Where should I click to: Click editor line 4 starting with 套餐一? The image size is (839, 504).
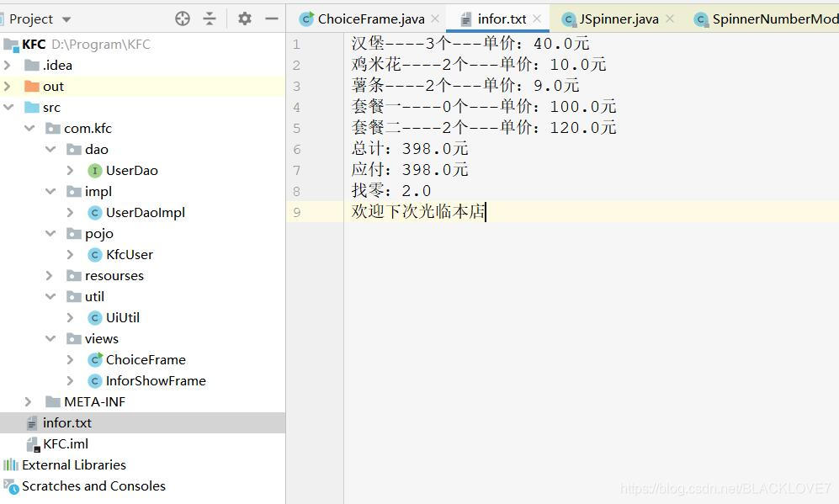click(x=484, y=107)
